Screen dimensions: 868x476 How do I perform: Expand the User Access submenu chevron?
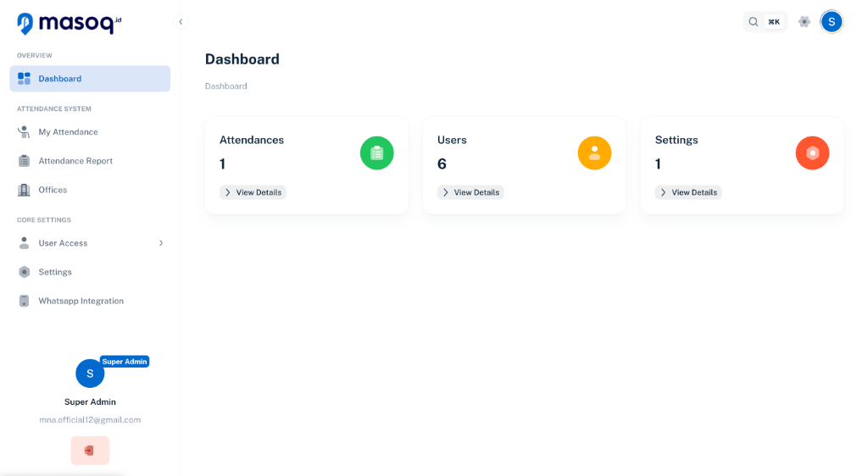pyautogui.click(x=161, y=243)
